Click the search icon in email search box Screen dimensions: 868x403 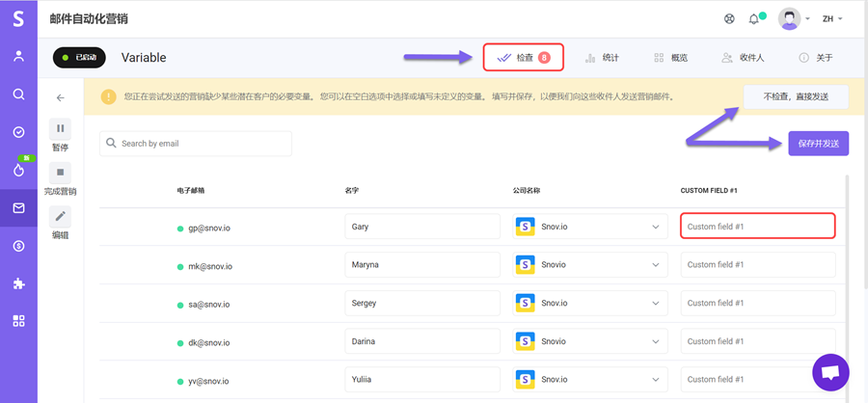111,144
